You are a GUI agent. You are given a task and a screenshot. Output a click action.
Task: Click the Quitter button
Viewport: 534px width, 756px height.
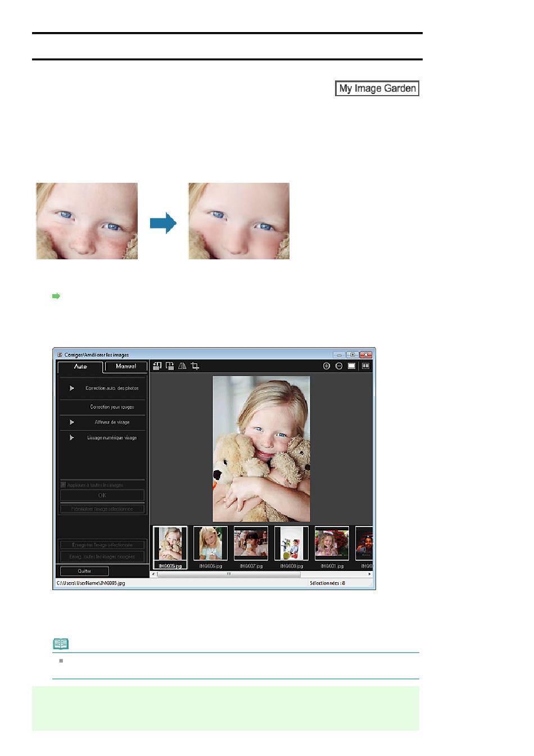click(84, 571)
